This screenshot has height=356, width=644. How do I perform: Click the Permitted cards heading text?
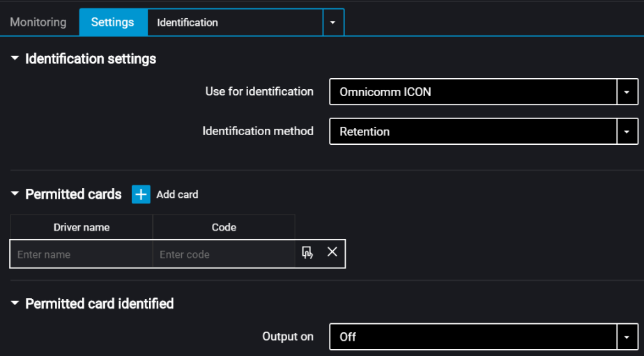73,194
